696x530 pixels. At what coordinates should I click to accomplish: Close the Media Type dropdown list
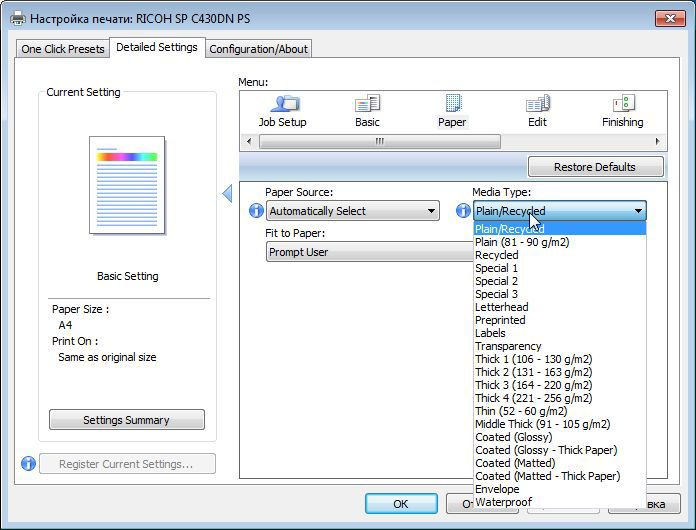(560, 211)
